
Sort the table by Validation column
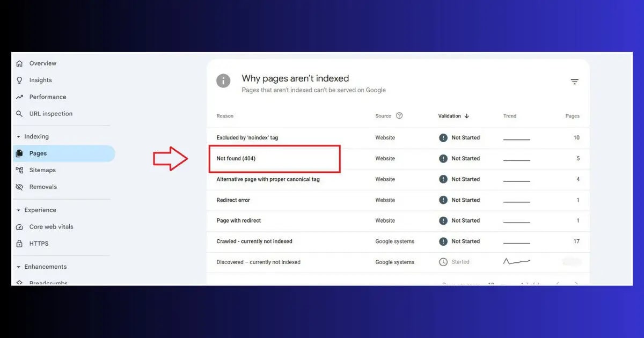coord(452,116)
